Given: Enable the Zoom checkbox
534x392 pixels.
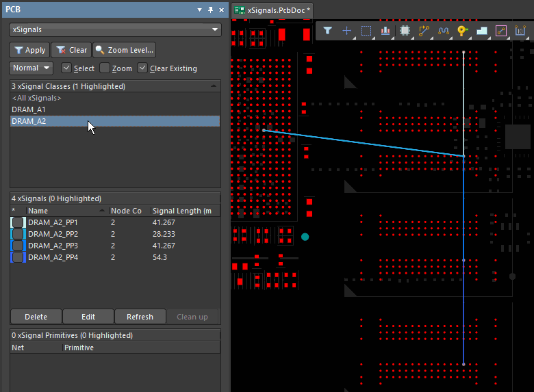Looking at the screenshot, I should (105, 68).
